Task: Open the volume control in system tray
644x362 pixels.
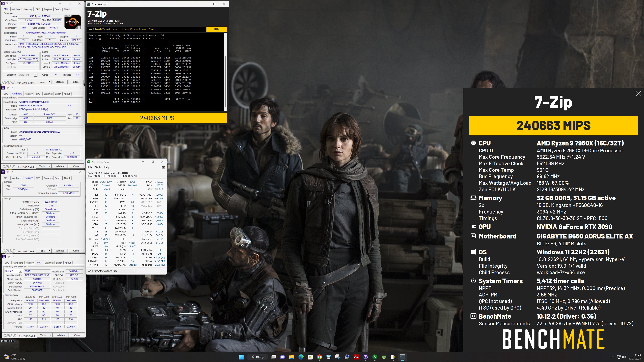Action: [x=624, y=357]
